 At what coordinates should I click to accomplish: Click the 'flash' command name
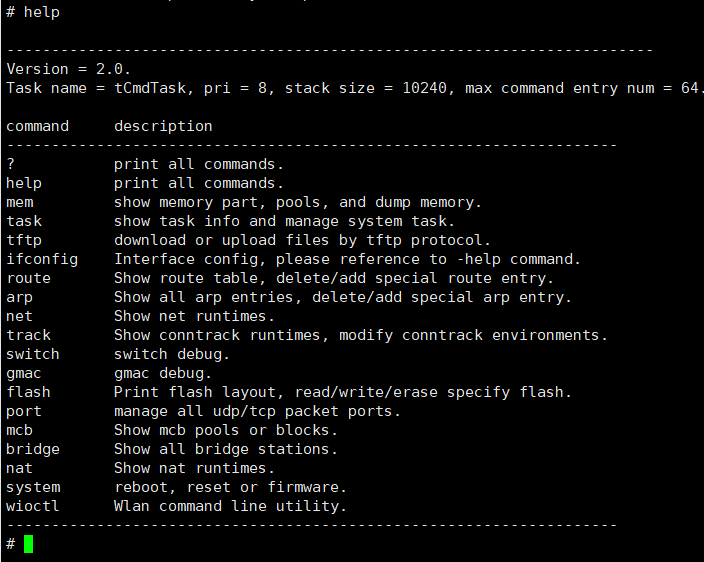29,392
